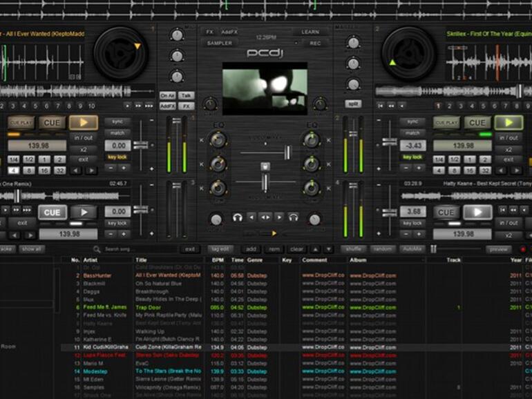Toggle key lock on deck 1
This screenshot has width=532, height=399.
click(x=117, y=157)
